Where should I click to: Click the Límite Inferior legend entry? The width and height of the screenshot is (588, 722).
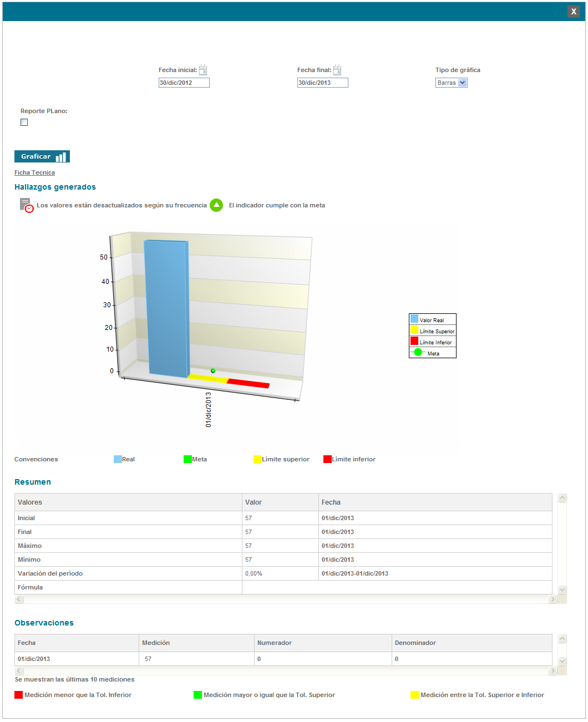click(432, 342)
